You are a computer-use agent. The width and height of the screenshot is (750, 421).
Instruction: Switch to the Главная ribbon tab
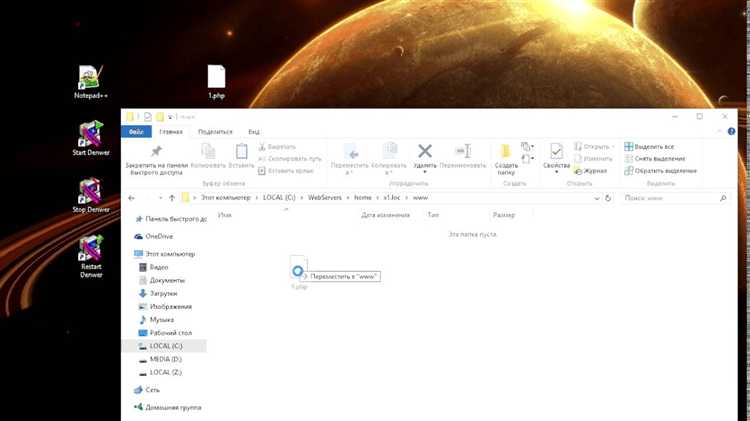point(171,132)
